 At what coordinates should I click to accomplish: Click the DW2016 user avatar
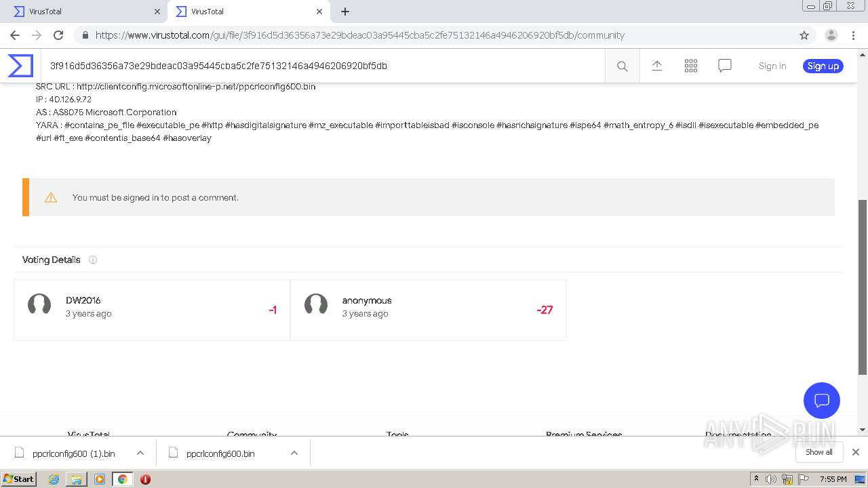[39, 305]
